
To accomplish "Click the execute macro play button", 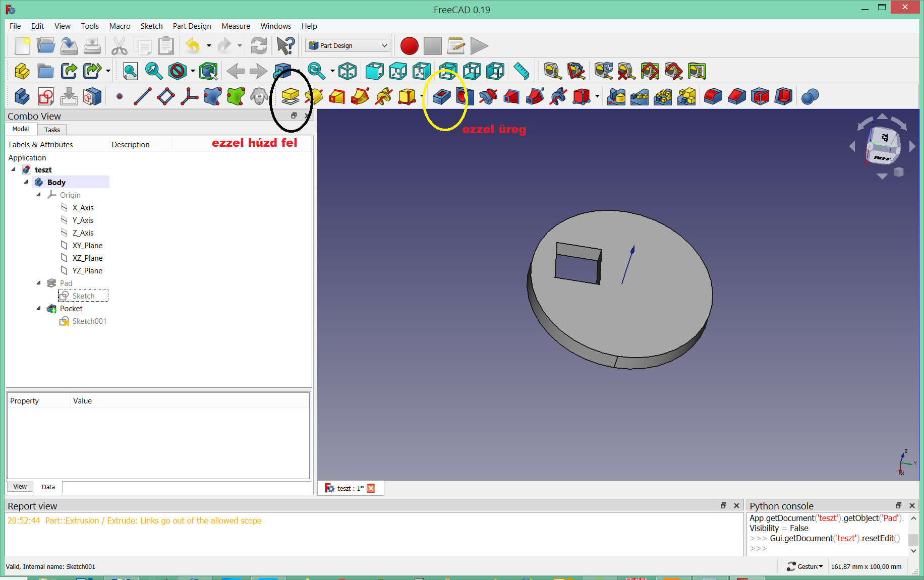I will 479,46.
